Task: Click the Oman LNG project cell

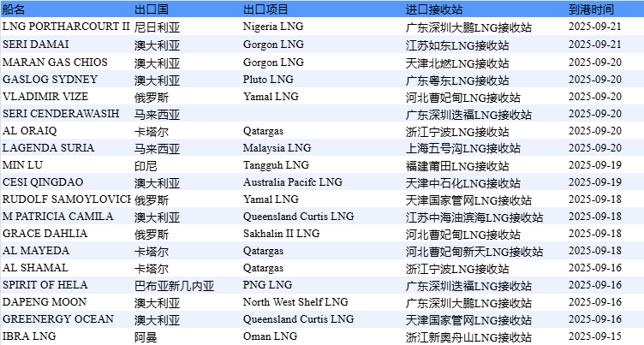Action: tap(270, 336)
